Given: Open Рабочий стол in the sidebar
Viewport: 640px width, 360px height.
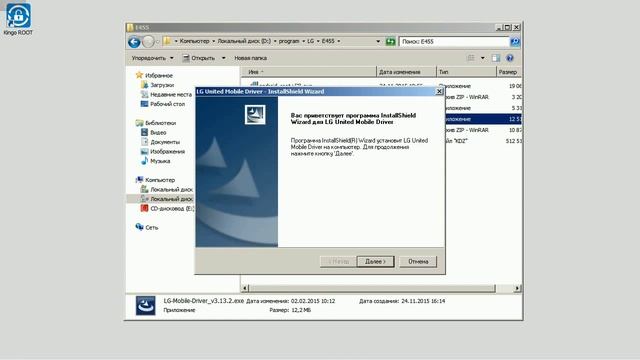Looking at the screenshot, I should [162, 104].
